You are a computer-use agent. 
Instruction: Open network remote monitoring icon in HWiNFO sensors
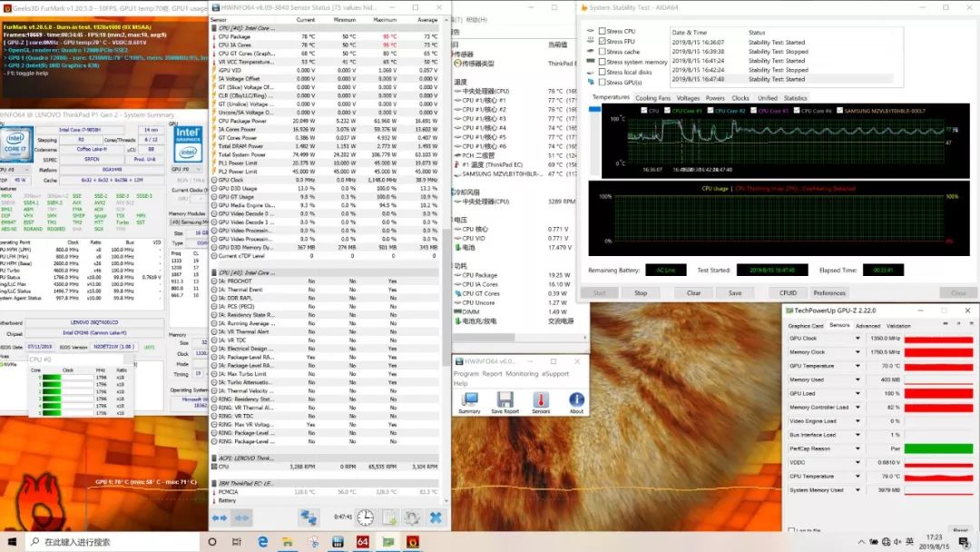(309, 517)
